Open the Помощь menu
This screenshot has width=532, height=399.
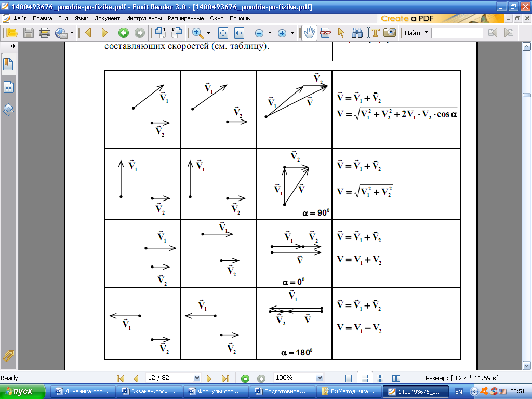240,18
